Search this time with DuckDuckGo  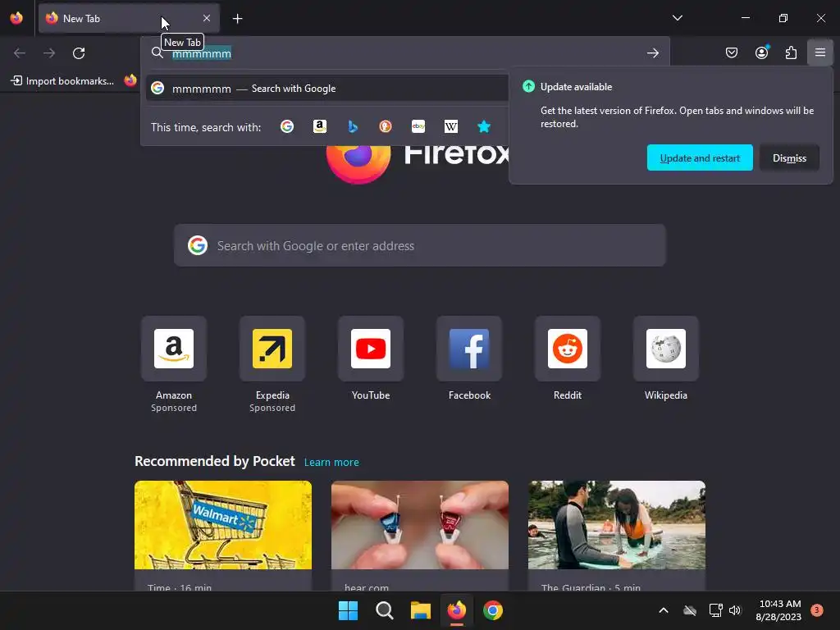[x=386, y=126]
